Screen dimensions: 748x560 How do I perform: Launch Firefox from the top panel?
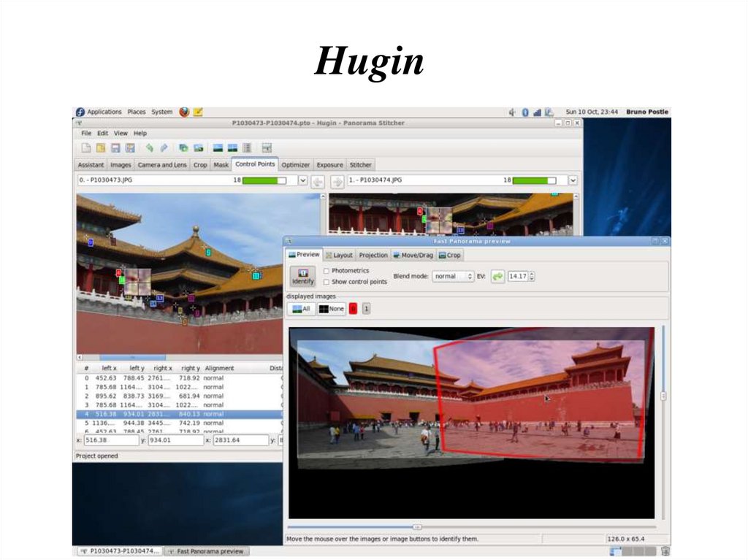[185, 111]
